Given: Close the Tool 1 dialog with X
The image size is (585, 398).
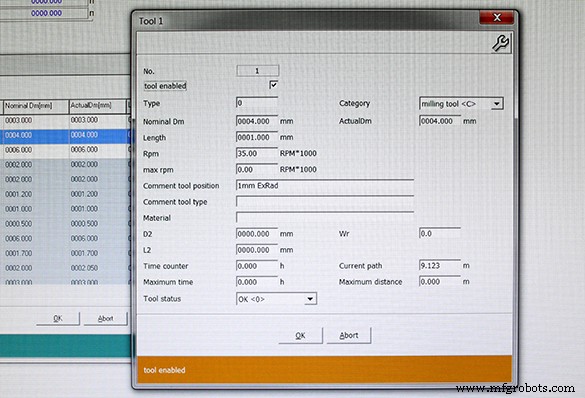Looking at the screenshot, I should 497,17.
